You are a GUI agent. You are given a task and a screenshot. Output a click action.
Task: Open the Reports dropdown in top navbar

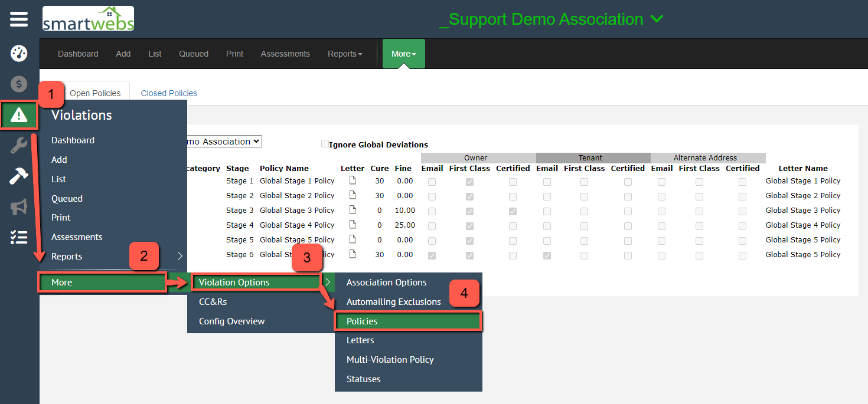pyautogui.click(x=345, y=54)
